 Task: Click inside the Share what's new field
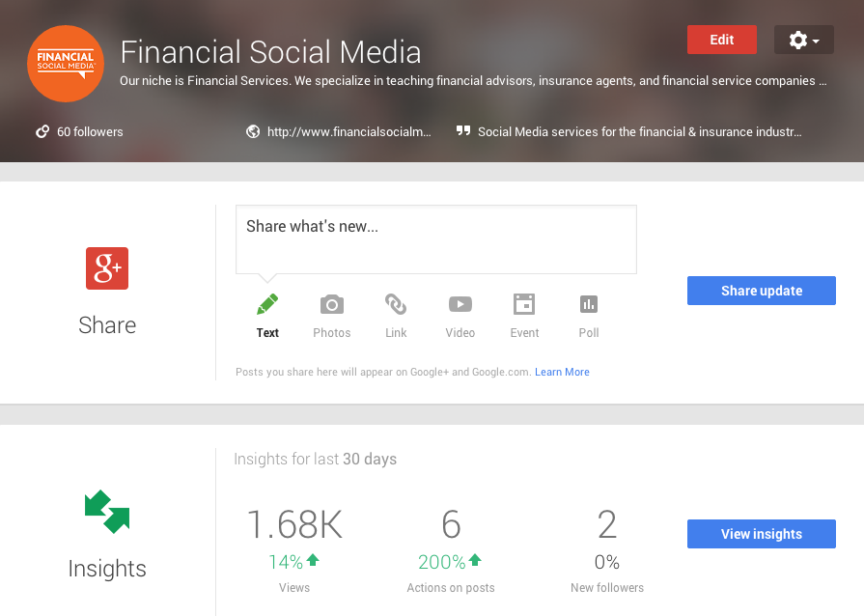click(x=435, y=238)
